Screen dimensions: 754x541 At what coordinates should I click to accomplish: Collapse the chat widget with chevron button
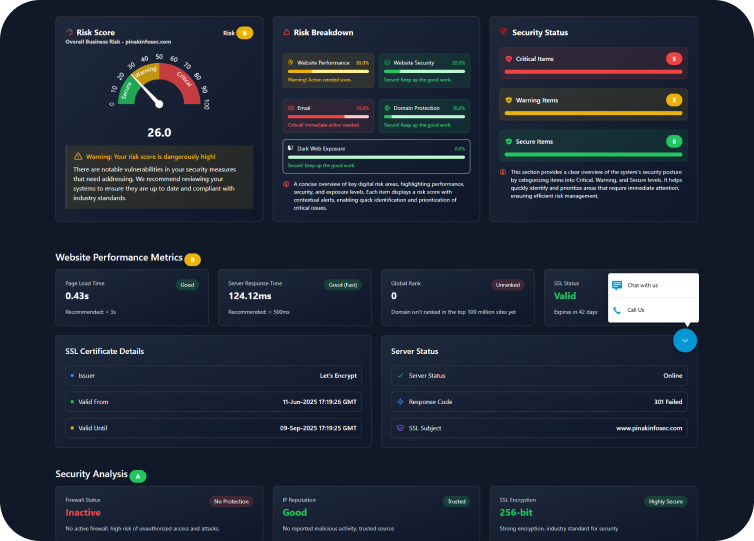(685, 340)
